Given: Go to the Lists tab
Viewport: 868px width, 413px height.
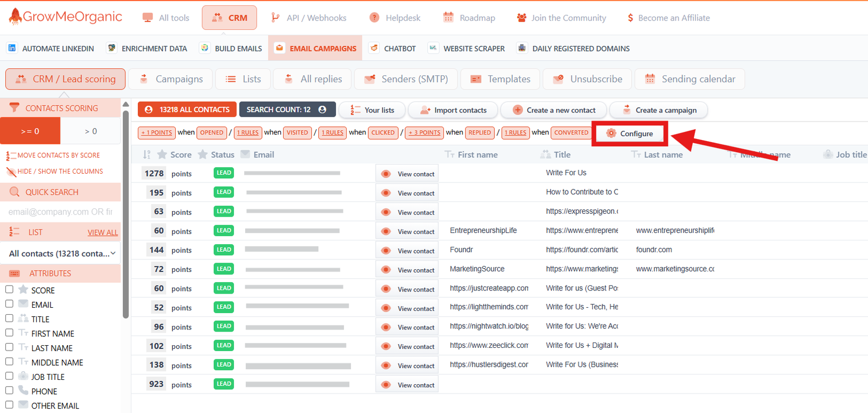Looking at the screenshot, I should tap(243, 79).
